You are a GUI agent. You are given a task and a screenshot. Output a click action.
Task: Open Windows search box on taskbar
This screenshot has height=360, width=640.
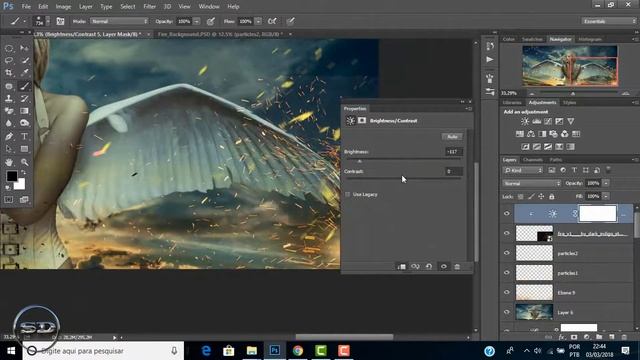click(103, 351)
